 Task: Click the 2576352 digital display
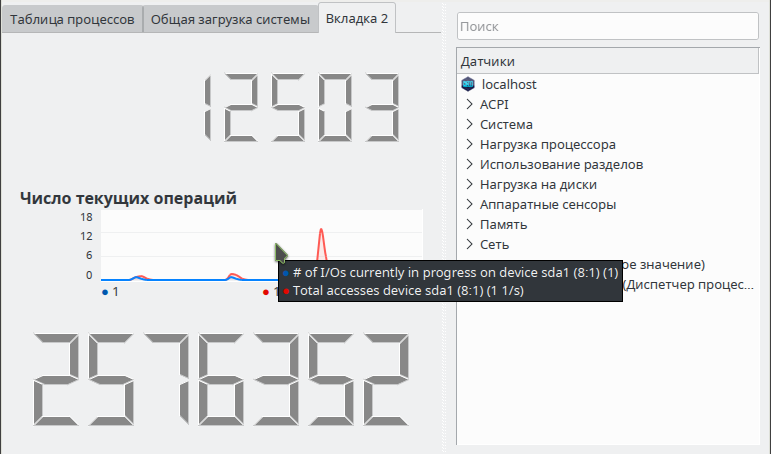coord(221,379)
